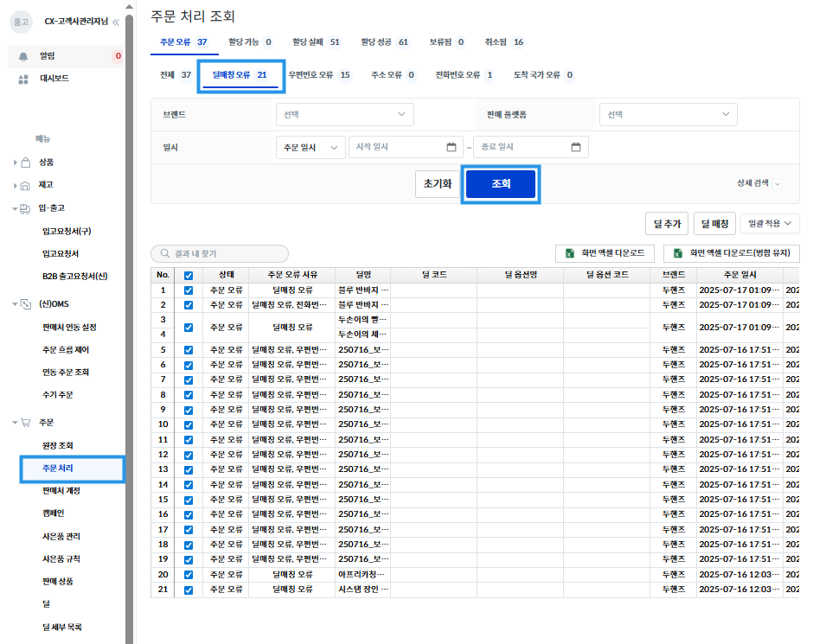This screenshot has width=813, height=644.
Task: Click Excel icon on 병합 유지 download
Action: 678,253
